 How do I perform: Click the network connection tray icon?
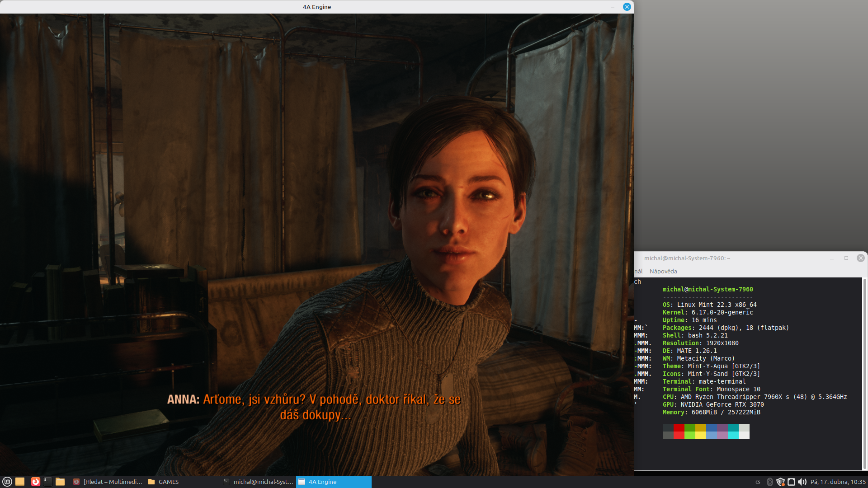pos(791,482)
